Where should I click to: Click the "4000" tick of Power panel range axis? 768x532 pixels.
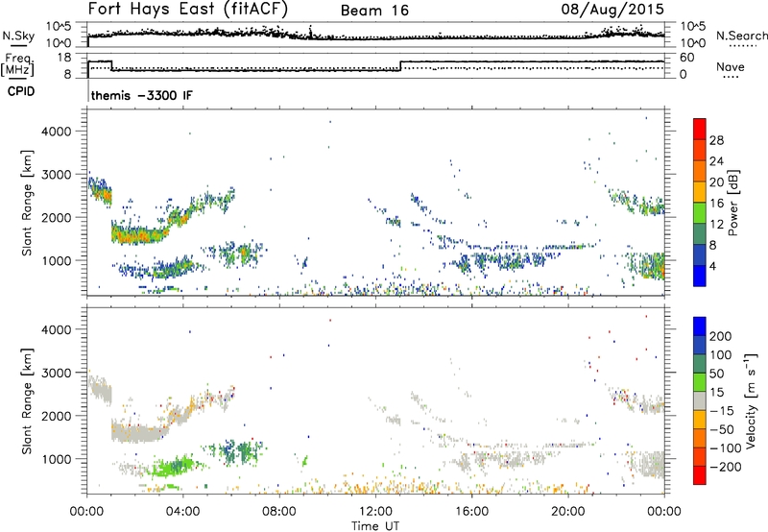tap(57, 132)
